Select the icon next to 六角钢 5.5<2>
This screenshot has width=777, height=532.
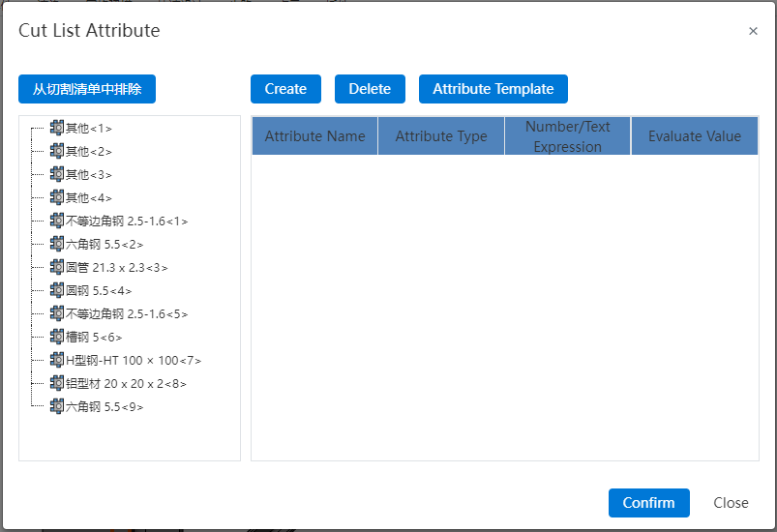coord(57,244)
